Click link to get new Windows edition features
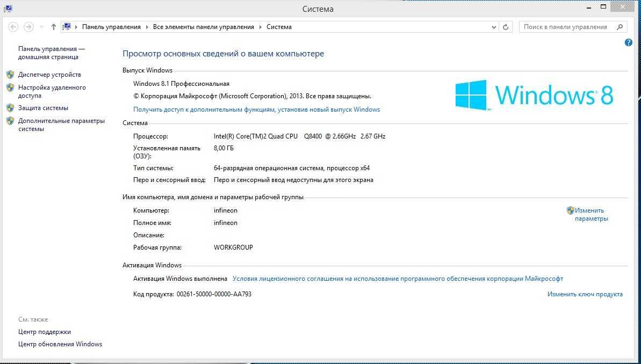Screen dimensions: 641x364 point(257,110)
